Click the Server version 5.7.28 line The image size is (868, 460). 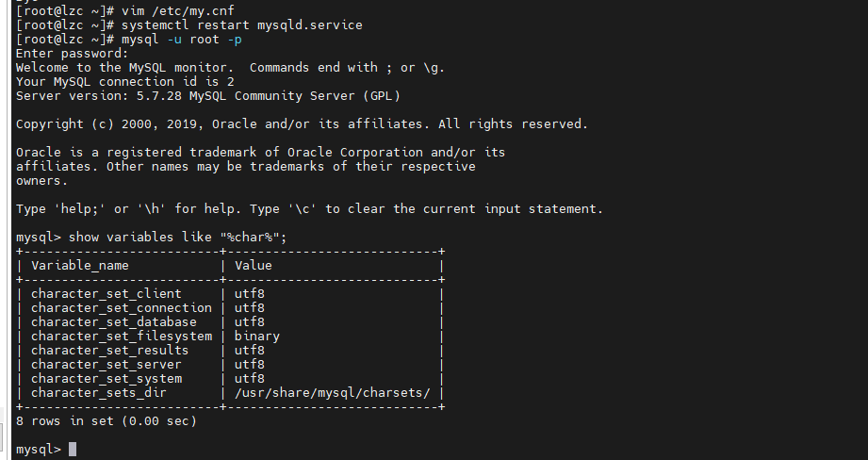coord(208,96)
